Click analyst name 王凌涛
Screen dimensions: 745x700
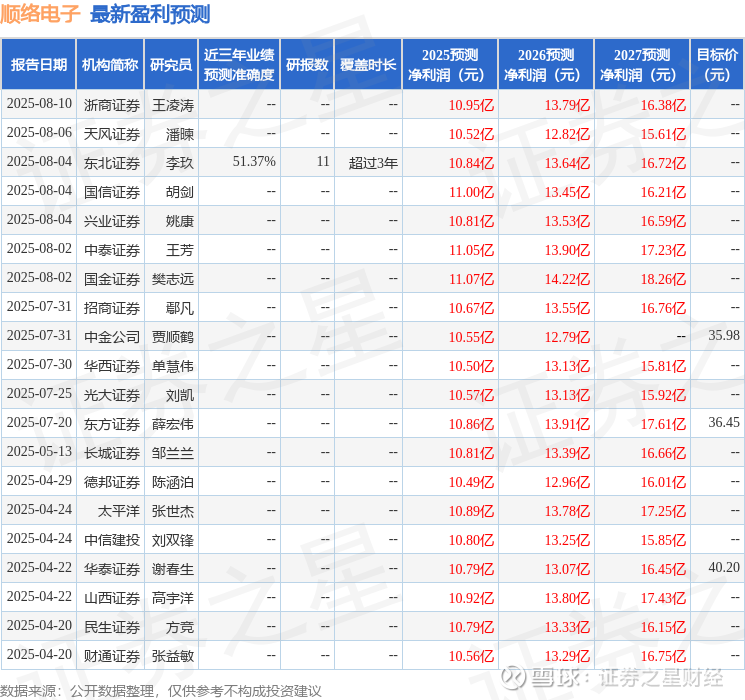point(173,105)
